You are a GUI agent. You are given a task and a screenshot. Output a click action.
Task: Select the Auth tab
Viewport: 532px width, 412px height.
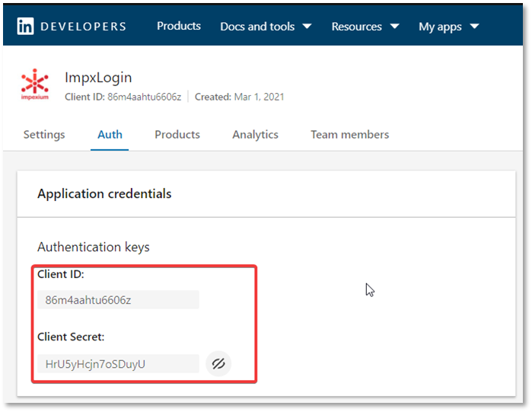click(x=110, y=135)
